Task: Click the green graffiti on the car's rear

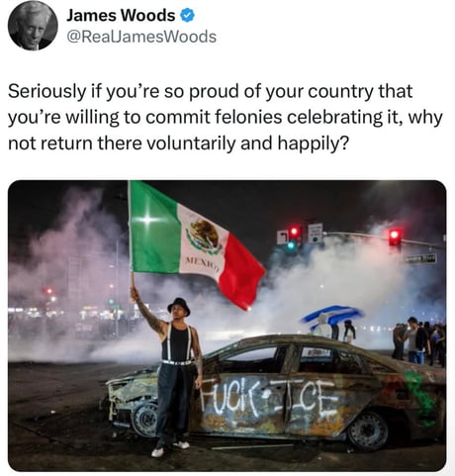Action: pyautogui.click(x=420, y=399)
